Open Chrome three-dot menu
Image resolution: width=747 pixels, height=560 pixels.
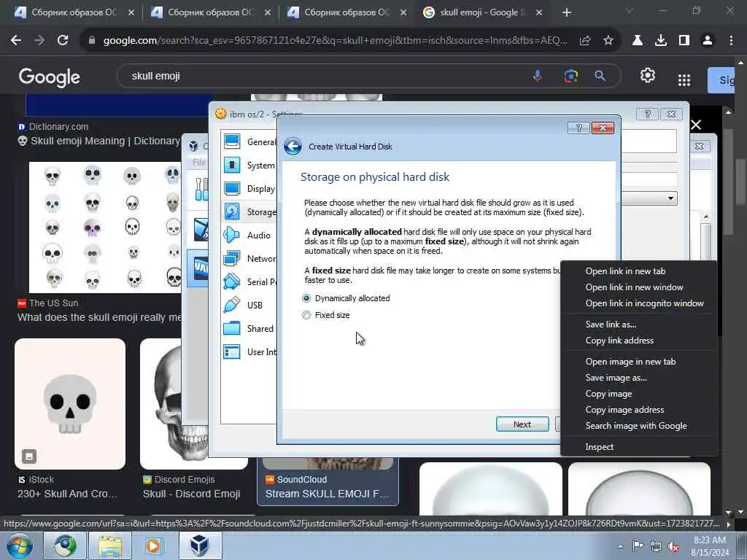[731, 41]
